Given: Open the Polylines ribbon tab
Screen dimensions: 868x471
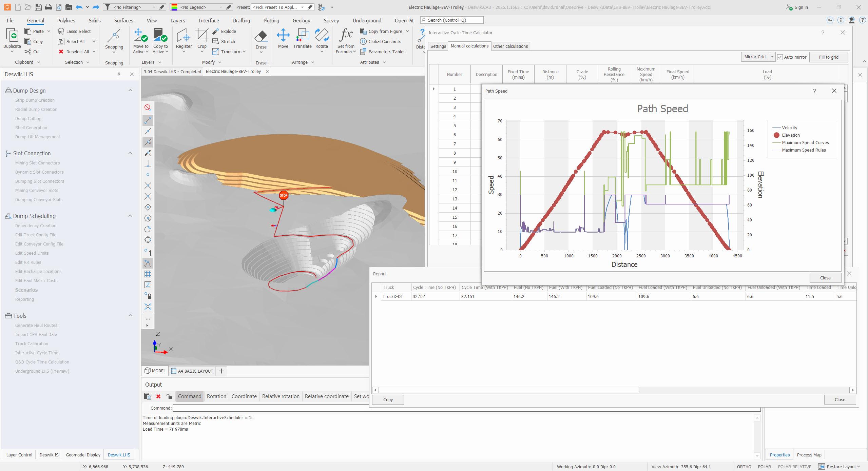Looking at the screenshot, I should pyautogui.click(x=66, y=20).
